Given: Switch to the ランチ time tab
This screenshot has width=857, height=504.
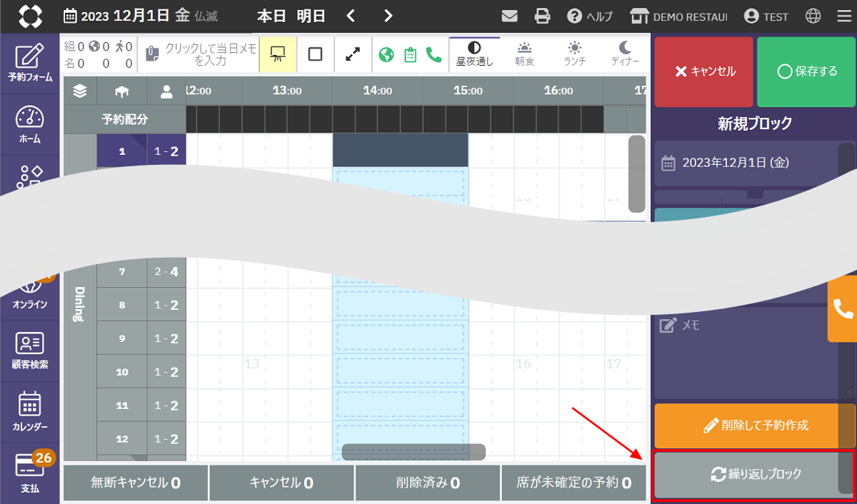Looking at the screenshot, I should (x=575, y=54).
